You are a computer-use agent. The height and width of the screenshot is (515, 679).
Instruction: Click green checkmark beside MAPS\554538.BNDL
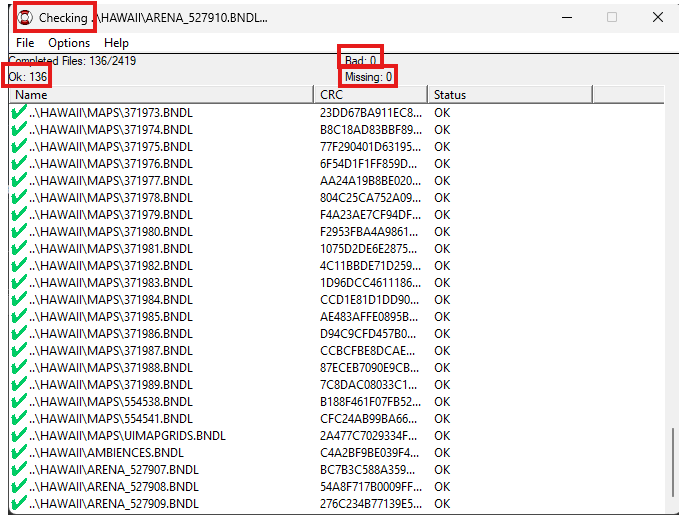click(x=19, y=402)
